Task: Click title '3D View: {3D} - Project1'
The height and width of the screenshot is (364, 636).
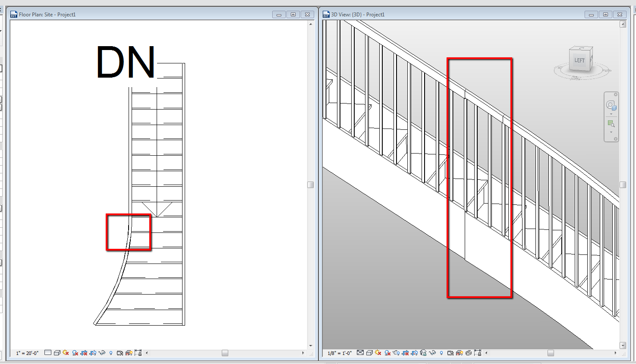Action: click(358, 15)
